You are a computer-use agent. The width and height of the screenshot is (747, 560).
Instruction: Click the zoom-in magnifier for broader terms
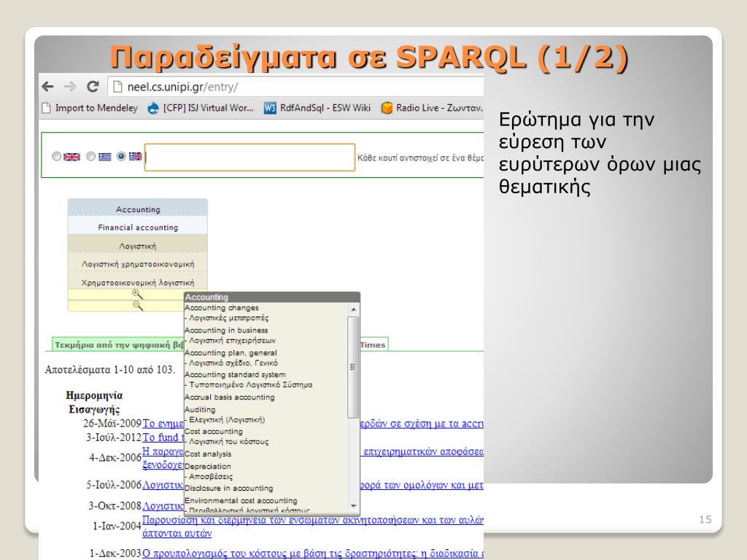coord(137,295)
